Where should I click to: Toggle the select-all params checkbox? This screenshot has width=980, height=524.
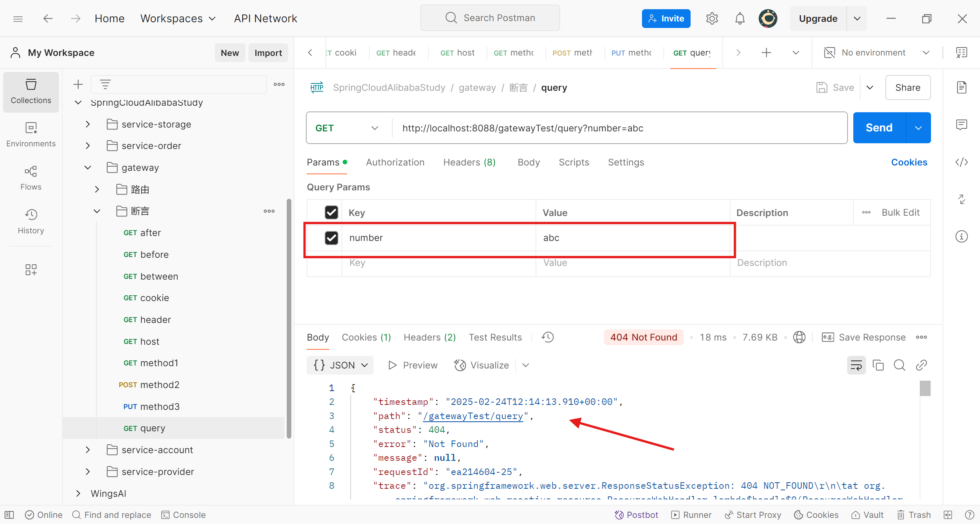tap(331, 212)
